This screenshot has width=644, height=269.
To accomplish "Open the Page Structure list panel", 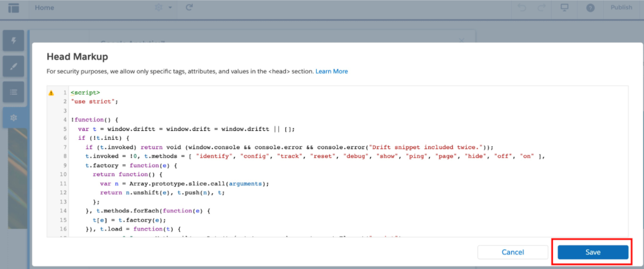I will (13, 92).
